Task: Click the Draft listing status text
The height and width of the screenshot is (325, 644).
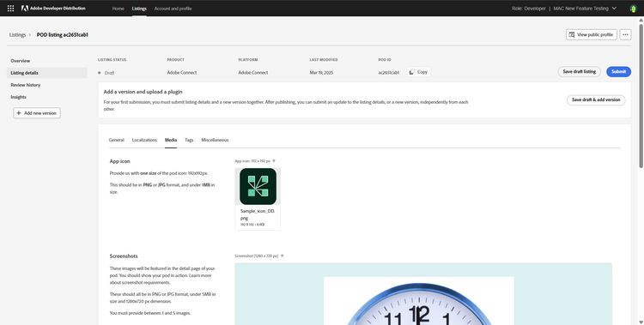Action: (109, 73)
